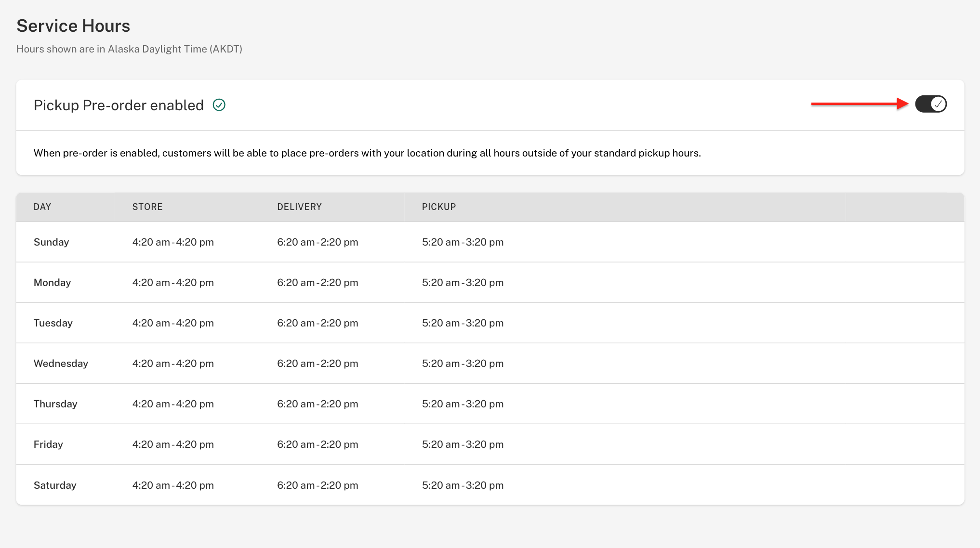Viewport: 980px width, 548px height.
Task: Click Sunday store hours 4:20 am-4:20 pm
Action: point(173,242)
